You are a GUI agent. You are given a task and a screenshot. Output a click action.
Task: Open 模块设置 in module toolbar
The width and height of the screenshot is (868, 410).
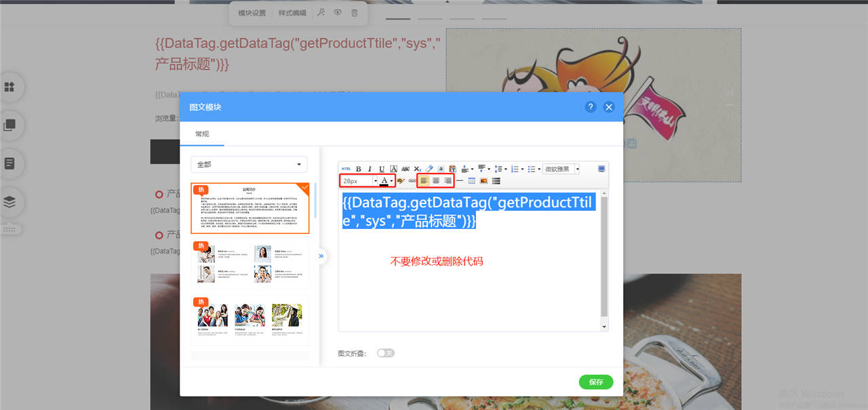[x=252, y=13]
